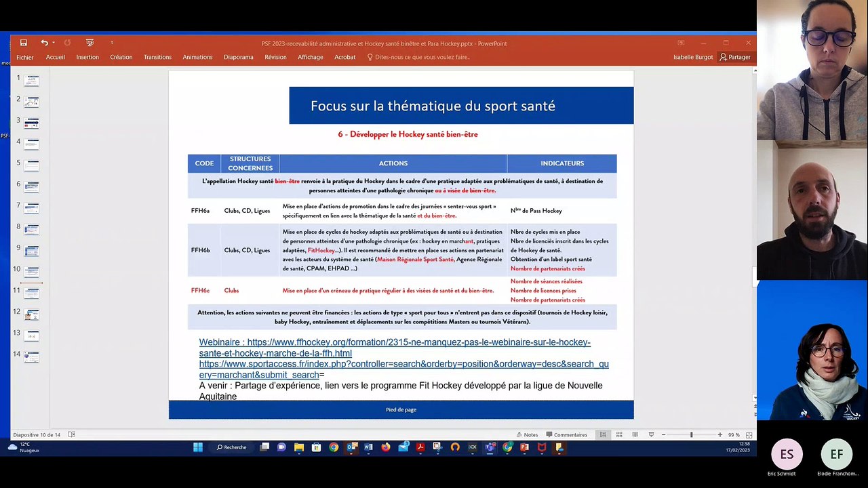
Task: Open PowerPoint icon in the taskbar
Action: point(524,447)
